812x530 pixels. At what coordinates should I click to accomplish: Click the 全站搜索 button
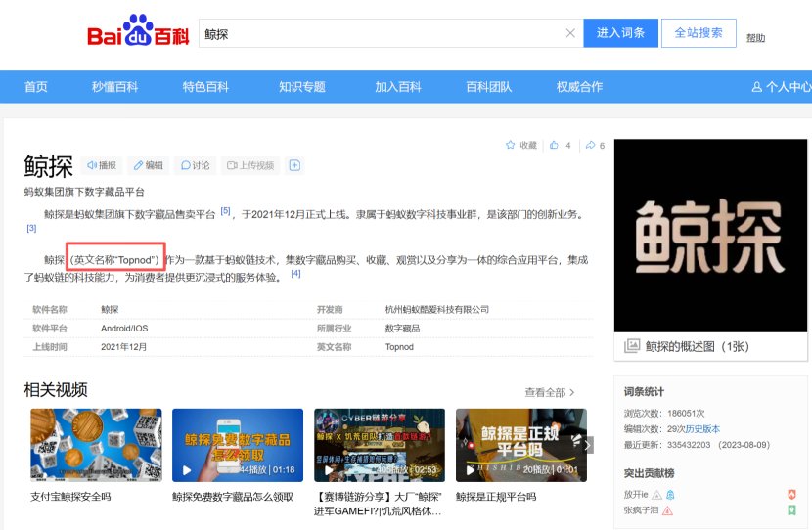[x=699, y=33]
